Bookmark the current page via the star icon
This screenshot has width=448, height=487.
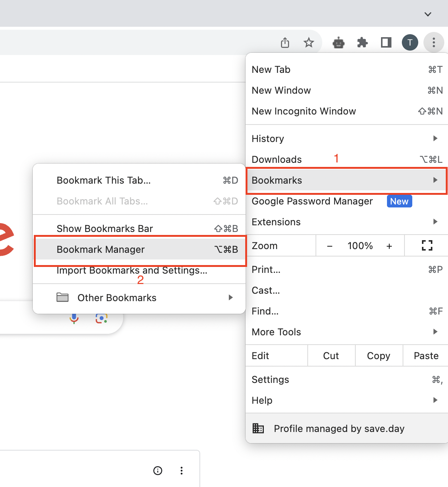(309, 42)
